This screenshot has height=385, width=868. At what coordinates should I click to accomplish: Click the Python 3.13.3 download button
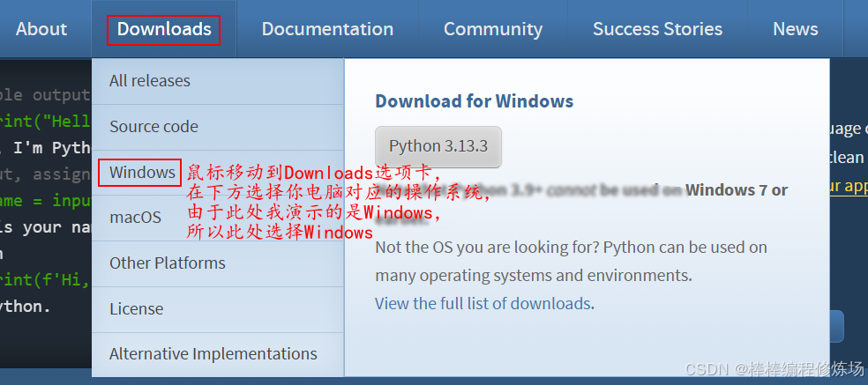tap(438, 146)
